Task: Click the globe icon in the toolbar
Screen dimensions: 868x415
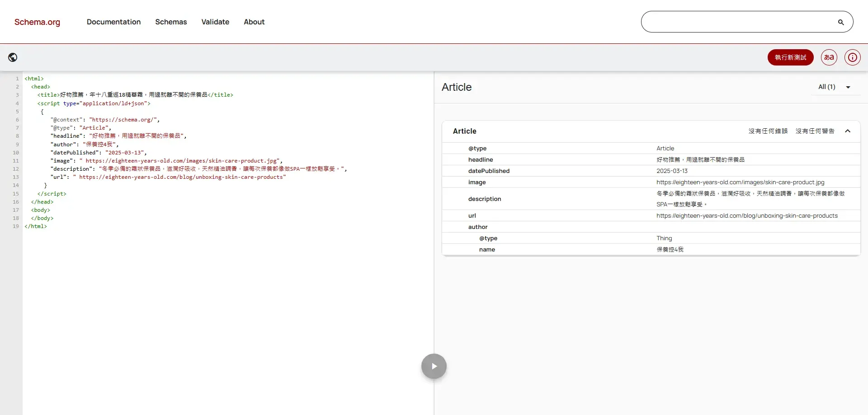Action: [x=13, y=57]
